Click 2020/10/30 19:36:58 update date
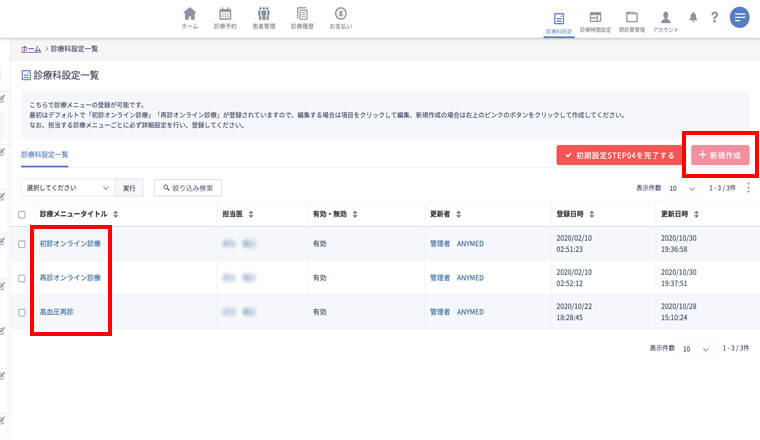 [x=679, y=244]
